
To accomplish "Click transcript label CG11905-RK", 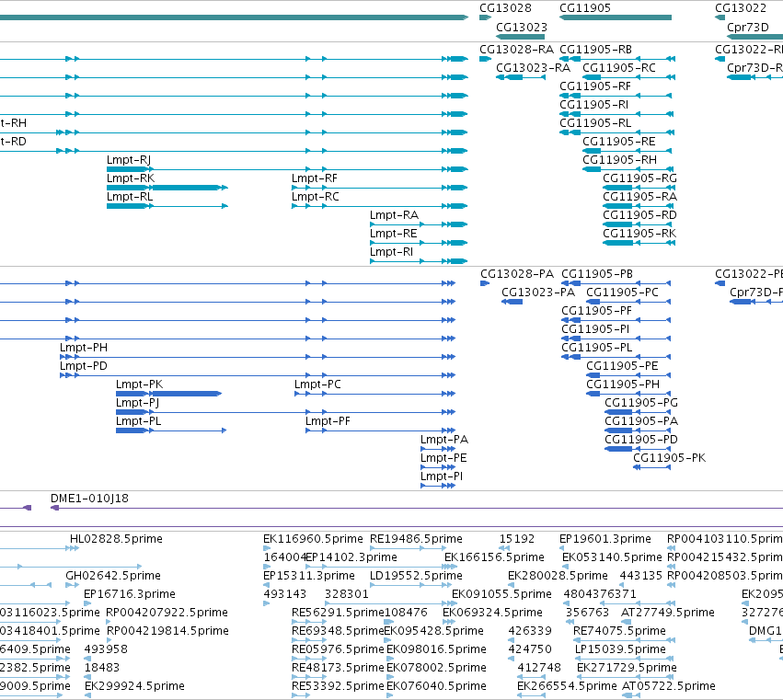I will pyautogui.click(x=639, y=234).
